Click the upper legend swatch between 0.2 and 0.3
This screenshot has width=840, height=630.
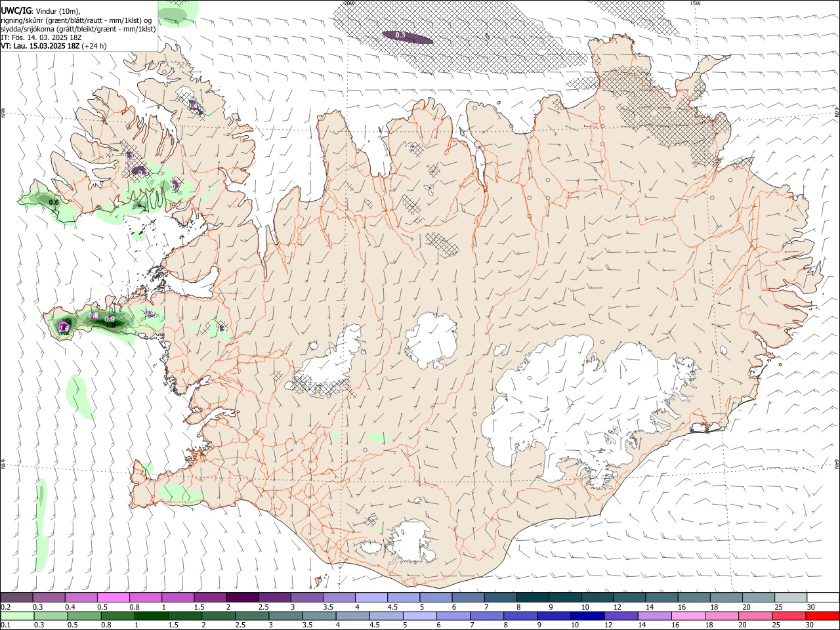pos(16,598)
